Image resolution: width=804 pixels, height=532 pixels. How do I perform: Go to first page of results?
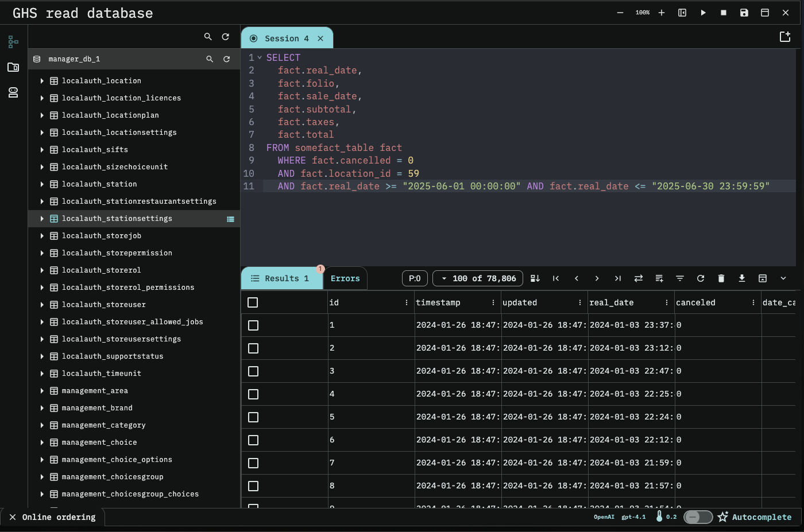click(x=556, y=278)
